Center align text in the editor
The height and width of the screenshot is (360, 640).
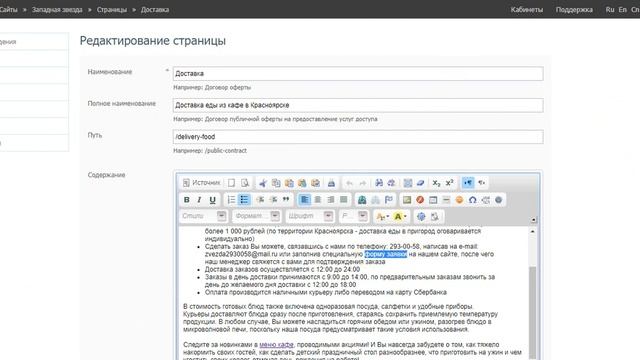click(318, 200)
